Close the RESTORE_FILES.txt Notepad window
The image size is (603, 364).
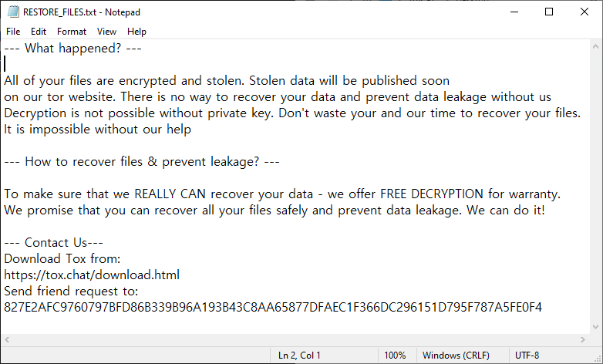point(584,12)
